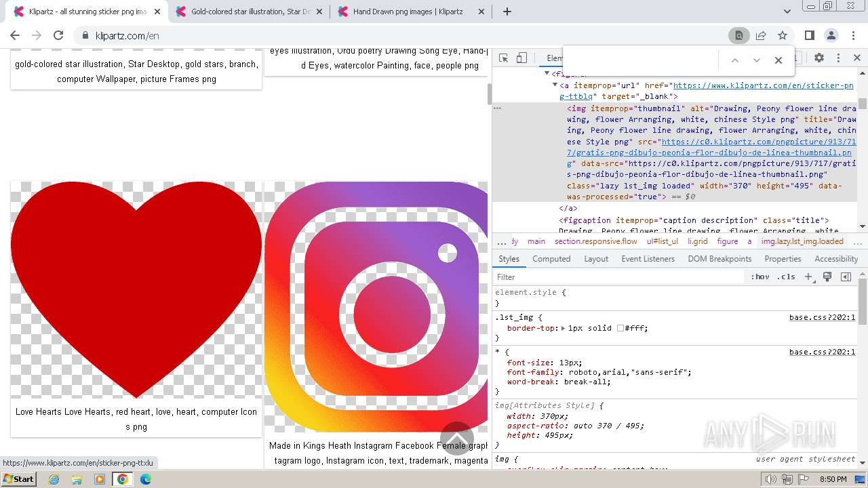Click the Styles filter field
868x488 pixels.
[x=618, y=277]
